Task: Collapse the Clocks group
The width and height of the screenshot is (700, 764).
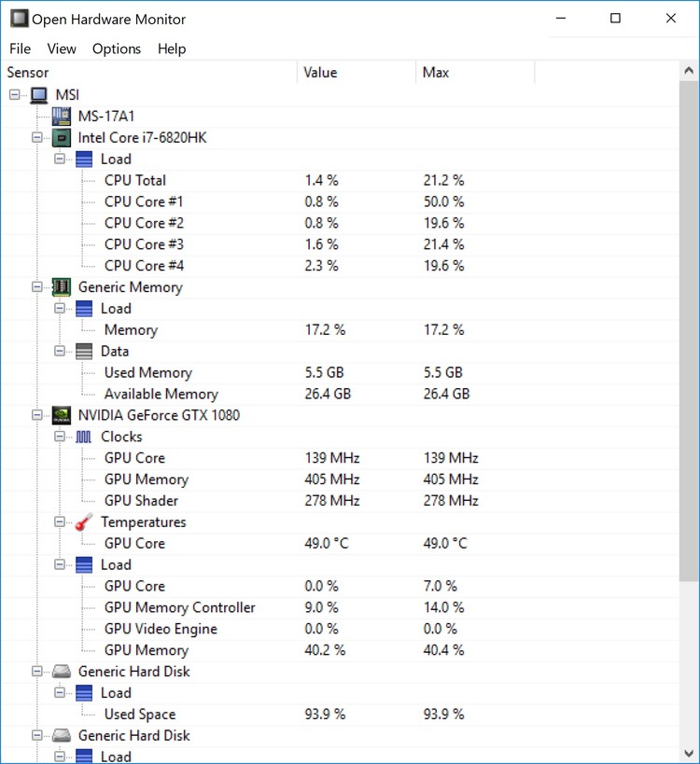Action: pos(60,437)
